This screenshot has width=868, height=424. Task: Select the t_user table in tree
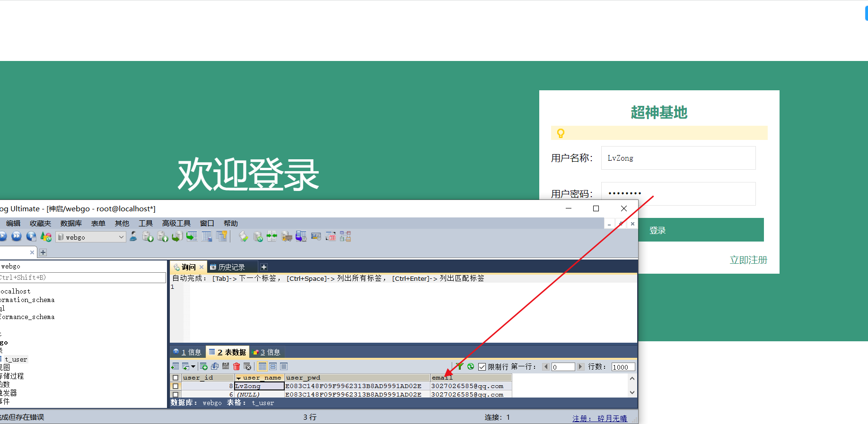click(x=16, y=359)
